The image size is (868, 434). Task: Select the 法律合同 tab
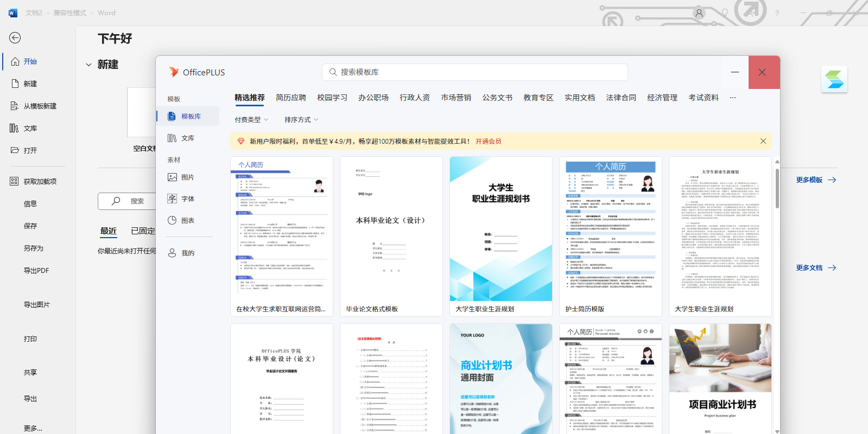pyautogui.click(x=621, y=98)
